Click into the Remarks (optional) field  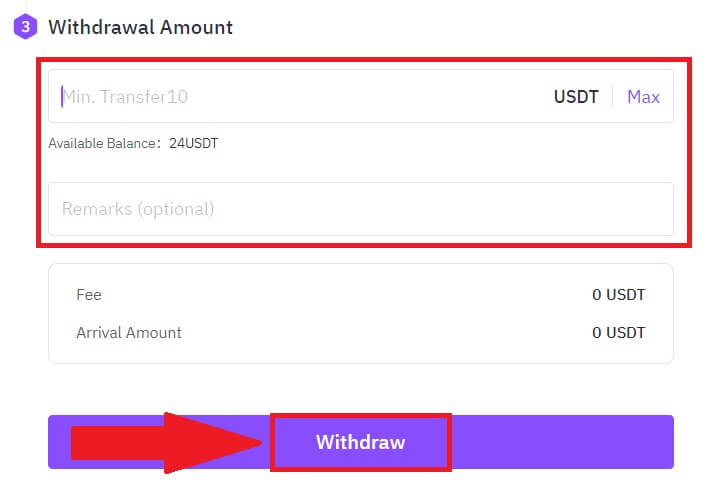360,209
